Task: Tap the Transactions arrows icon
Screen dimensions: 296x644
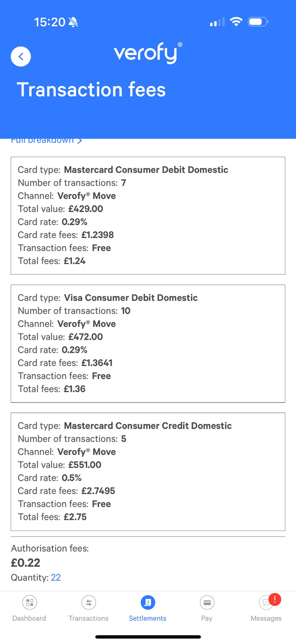Action: click(x=89, y=602)
